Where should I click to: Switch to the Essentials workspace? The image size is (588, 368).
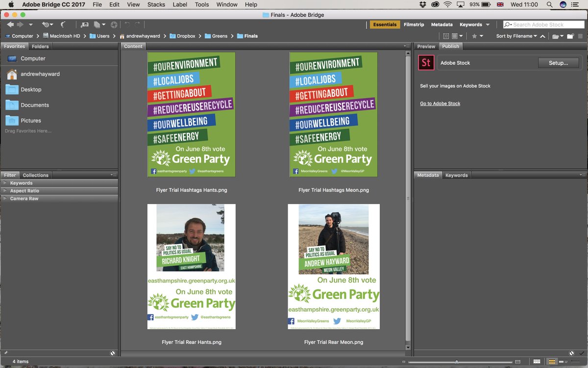(385, 25)
